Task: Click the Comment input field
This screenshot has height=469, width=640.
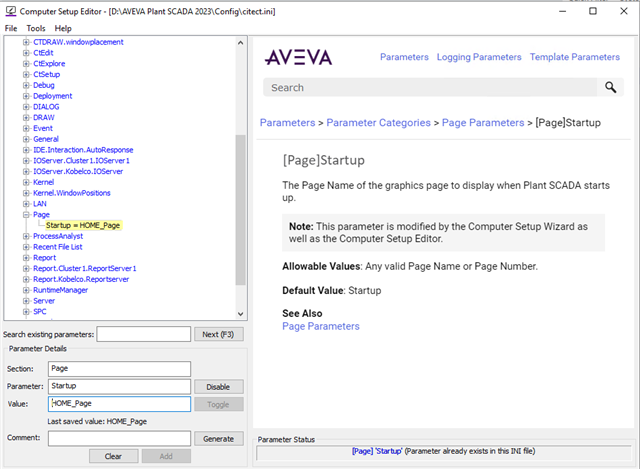Action: point(119,438)
